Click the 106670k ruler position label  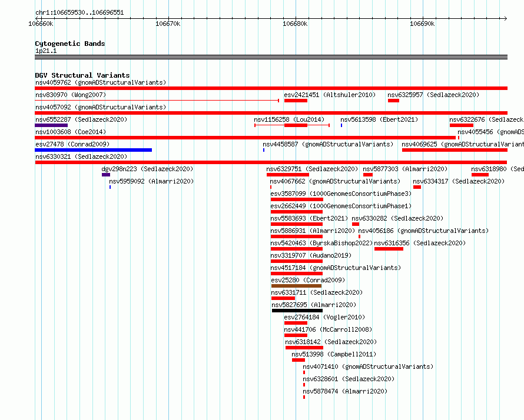pos(168,24)
